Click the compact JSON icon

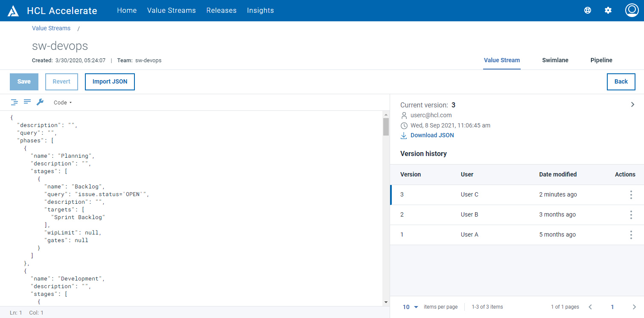27,102
